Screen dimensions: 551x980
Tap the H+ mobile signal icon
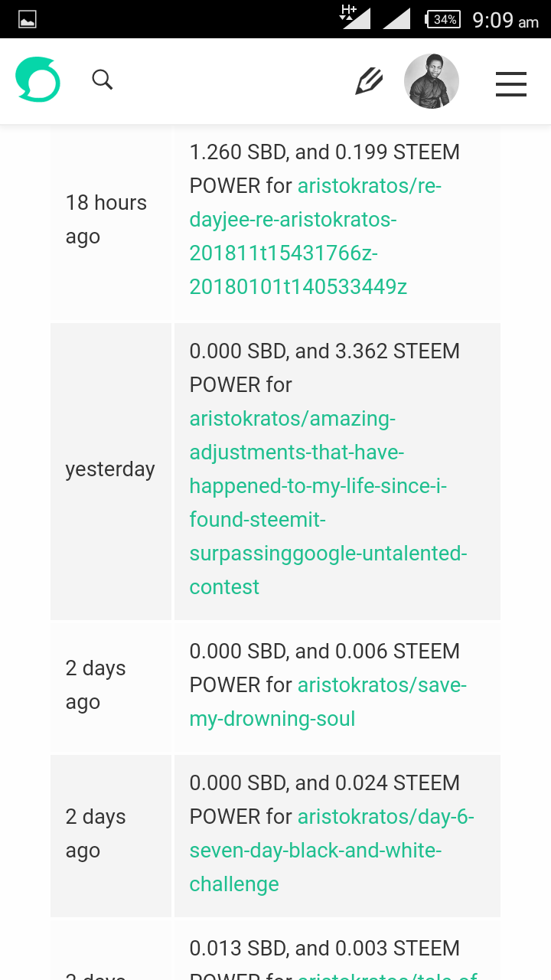(355, 17)
